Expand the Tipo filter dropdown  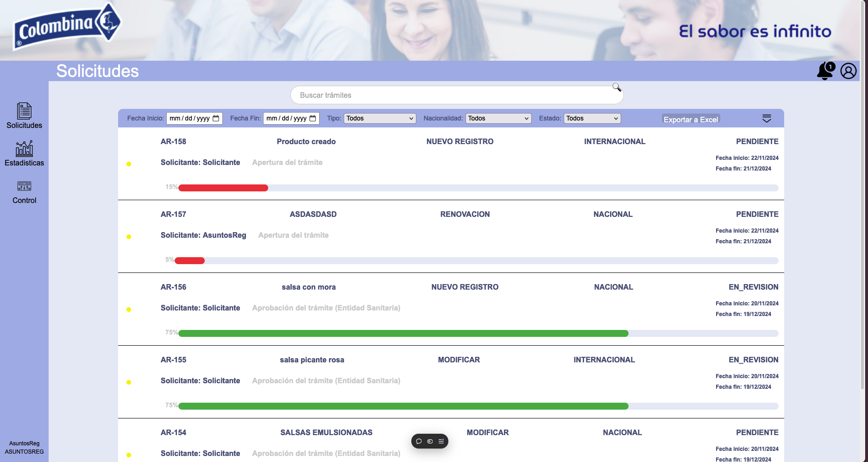(x=379, y=118)
